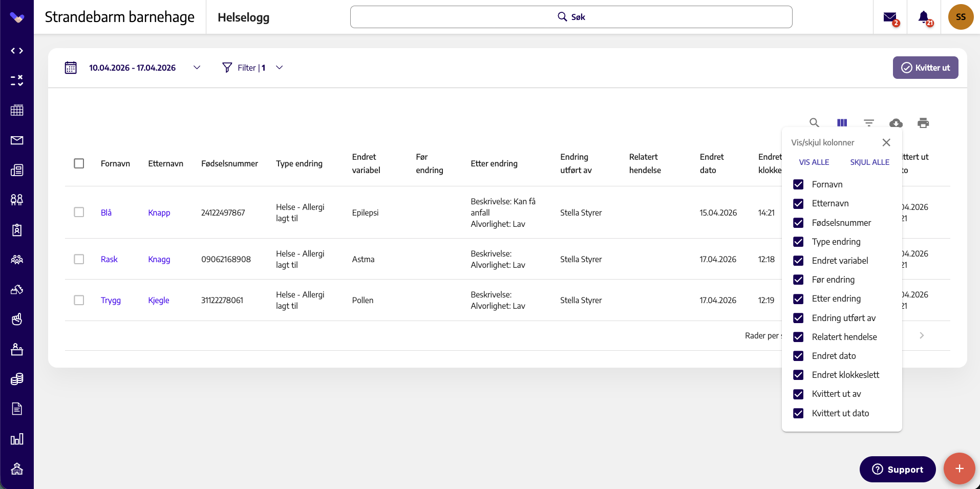Uncheck the Relatert hendelse column checkbox
980x489 pixels.
pyautogui.click(x=798, y=337)
